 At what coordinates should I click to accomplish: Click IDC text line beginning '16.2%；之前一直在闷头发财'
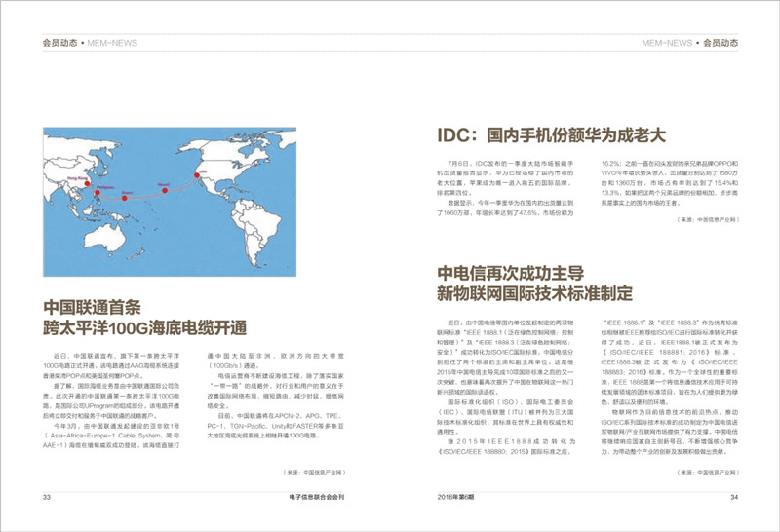670,163
